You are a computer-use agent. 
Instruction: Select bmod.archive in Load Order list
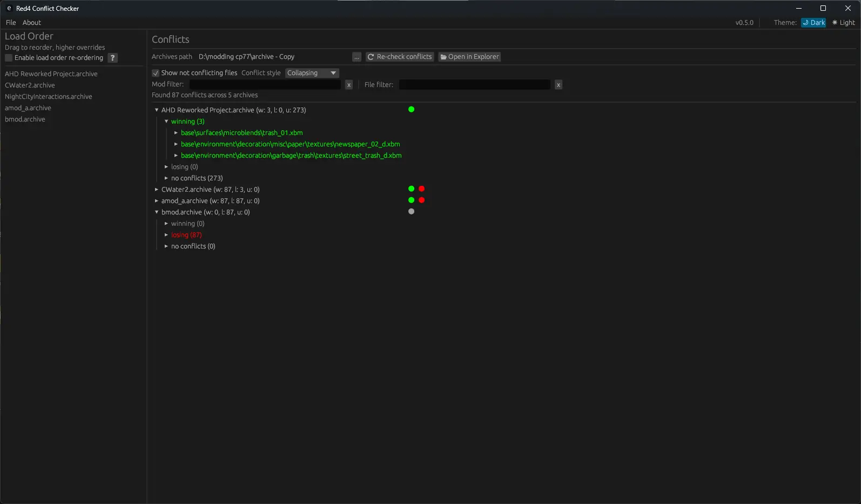[x=25, y=119]
